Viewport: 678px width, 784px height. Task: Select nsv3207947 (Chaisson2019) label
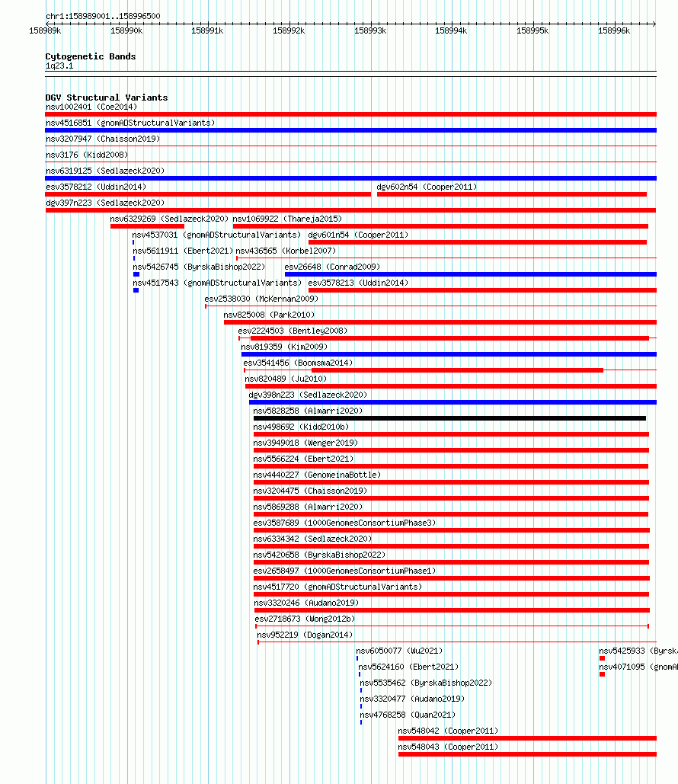(103, 139)
